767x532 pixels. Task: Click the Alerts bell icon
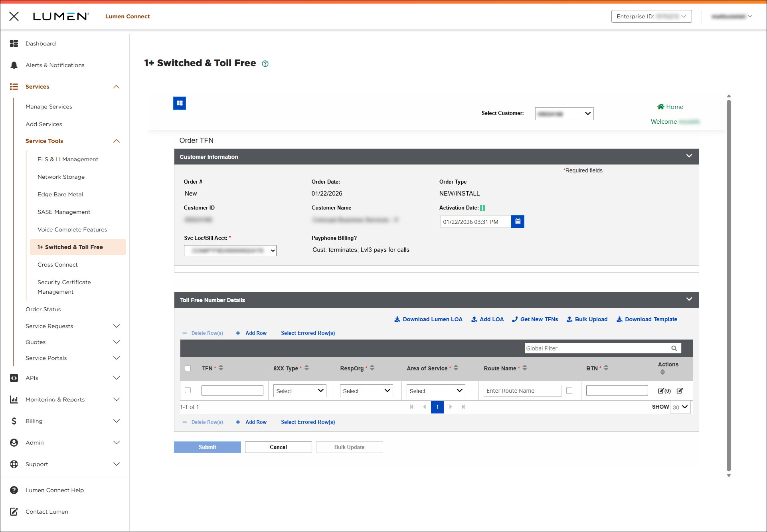(x=14, y=65)
